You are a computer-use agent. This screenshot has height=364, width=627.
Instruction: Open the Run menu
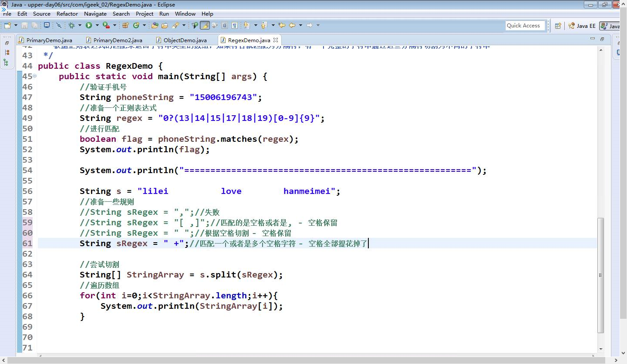click(164, 13)
